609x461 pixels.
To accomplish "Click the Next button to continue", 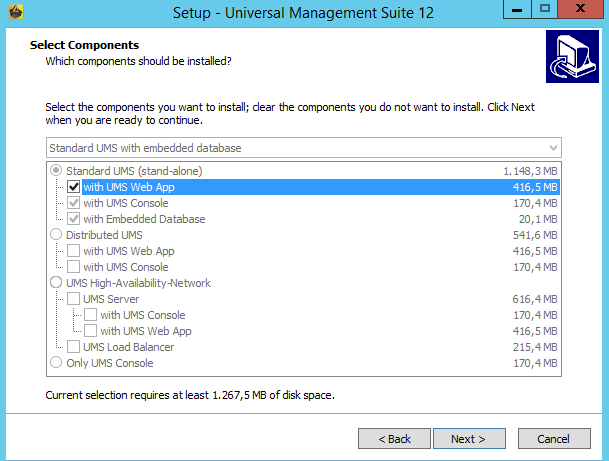I will pyautogui.click(x=468, y=439).
